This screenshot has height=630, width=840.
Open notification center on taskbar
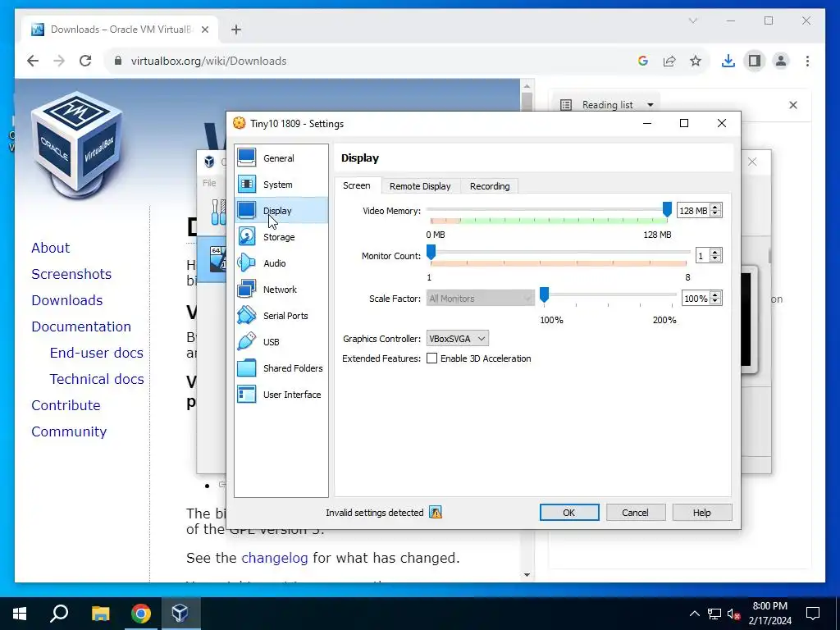(x=813, y=614)
